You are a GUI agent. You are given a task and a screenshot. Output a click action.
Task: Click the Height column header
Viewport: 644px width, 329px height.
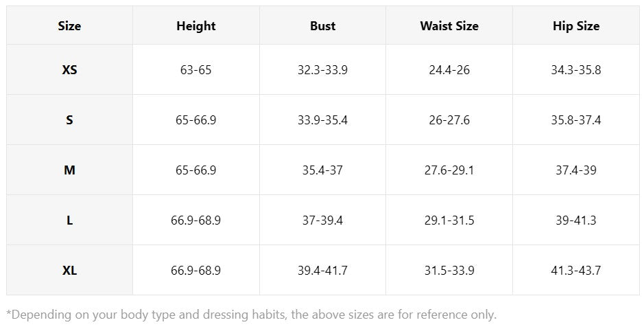click(x=196, y=25)
